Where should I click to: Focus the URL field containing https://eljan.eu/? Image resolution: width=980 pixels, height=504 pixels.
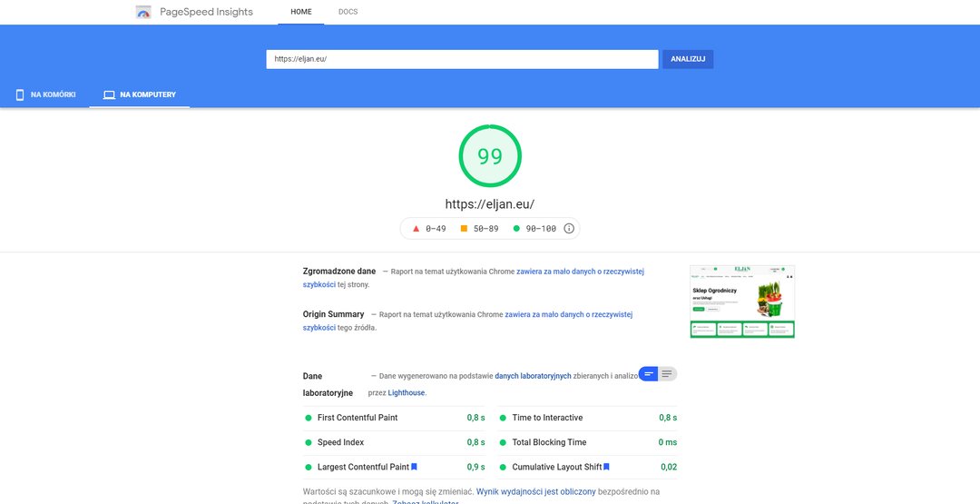tap(462, 59)
